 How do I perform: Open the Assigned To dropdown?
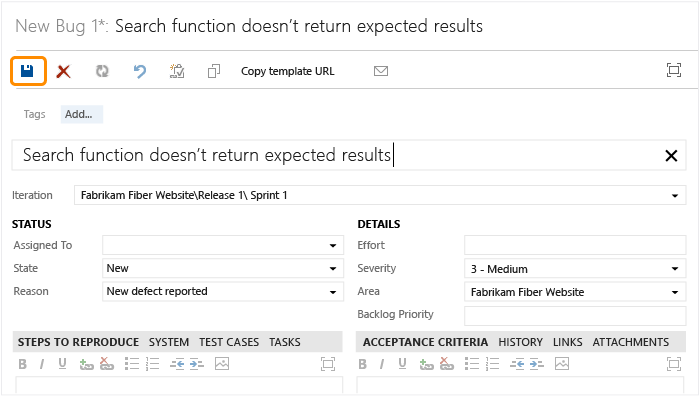333,245
